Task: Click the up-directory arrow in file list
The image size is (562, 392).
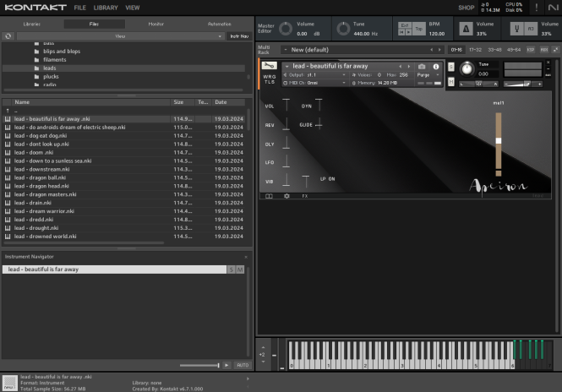Action: click(x=8, y=111)
